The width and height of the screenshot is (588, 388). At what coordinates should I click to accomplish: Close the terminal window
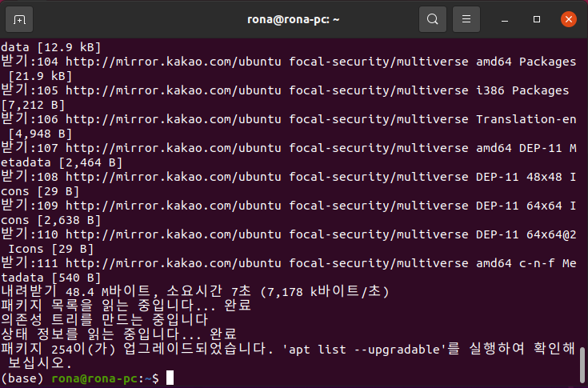[x=569, y=19]
